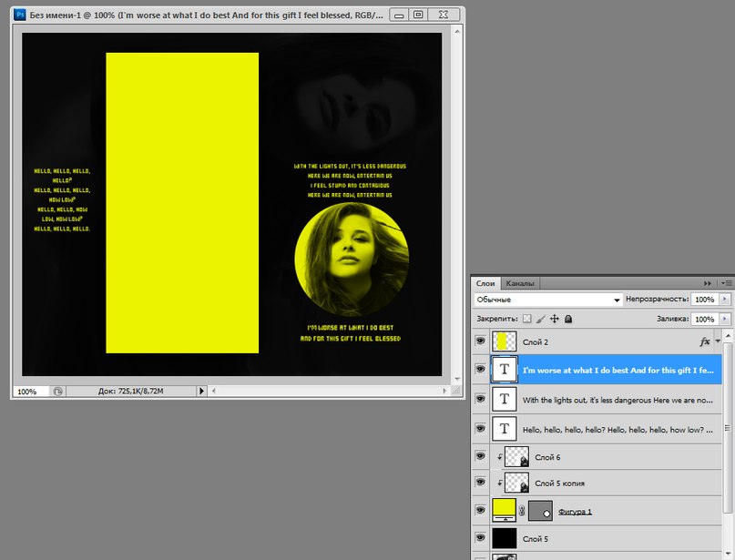Click the Слой 6 layer thumbnail

tap(516, 456)
